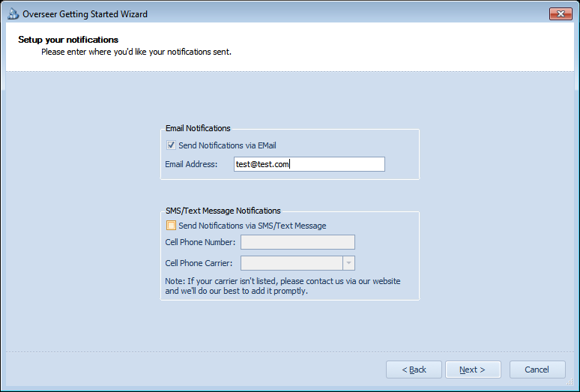Click the 'Send Notifications via SMS/Text Message' label text
This screenshot has height=392, width=580.
point(253,226)
